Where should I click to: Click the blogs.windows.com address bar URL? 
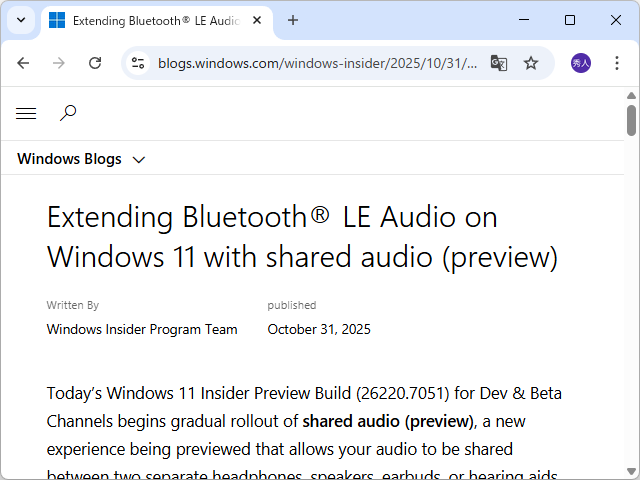317,63
